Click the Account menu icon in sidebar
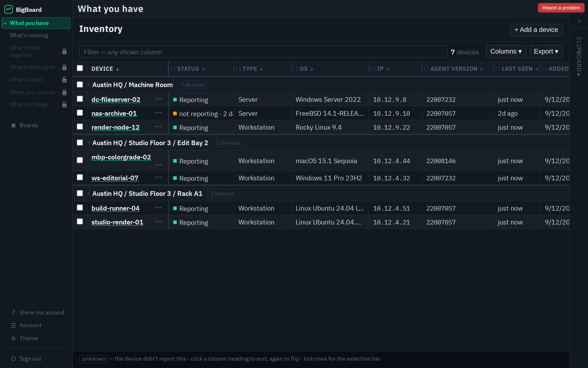This screenshot has width=588, height=368. click(x=14, y=325)
